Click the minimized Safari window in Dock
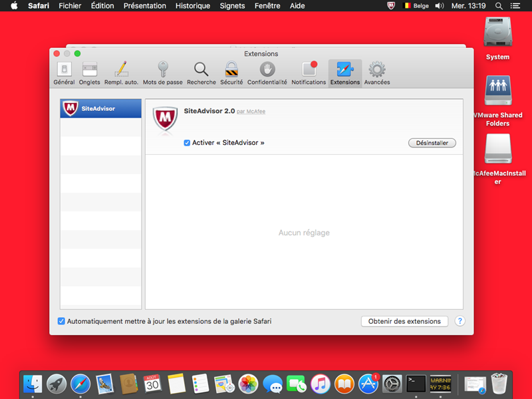Viewport: 532px width, 399px height. click(475, 385)
